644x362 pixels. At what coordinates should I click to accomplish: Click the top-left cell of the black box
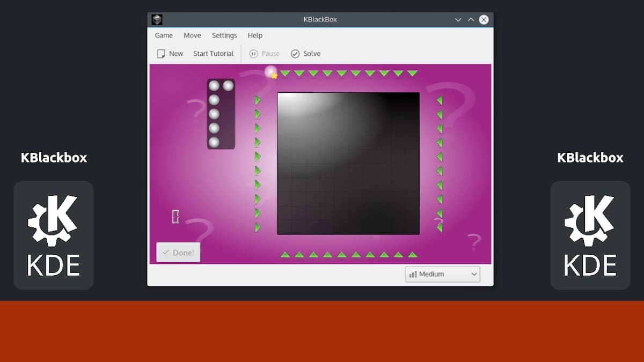[x=284, y=100]
